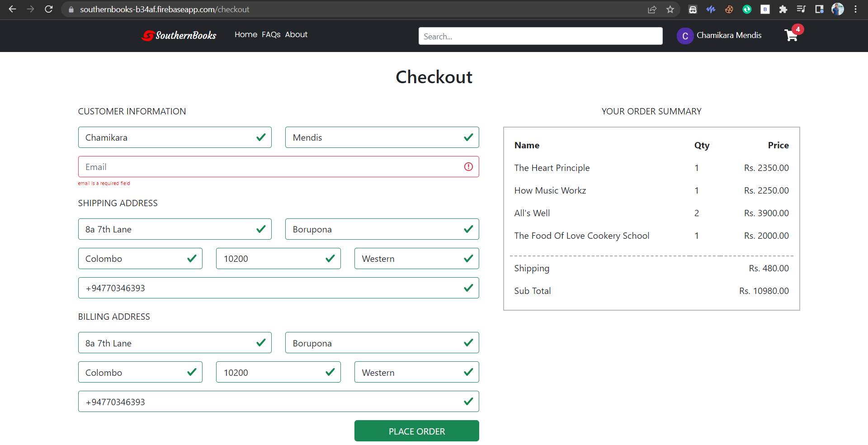This screenshot has width=868, height=445.
Task: Open the cookie manager extension icon
Action: (x=729, y=9)
